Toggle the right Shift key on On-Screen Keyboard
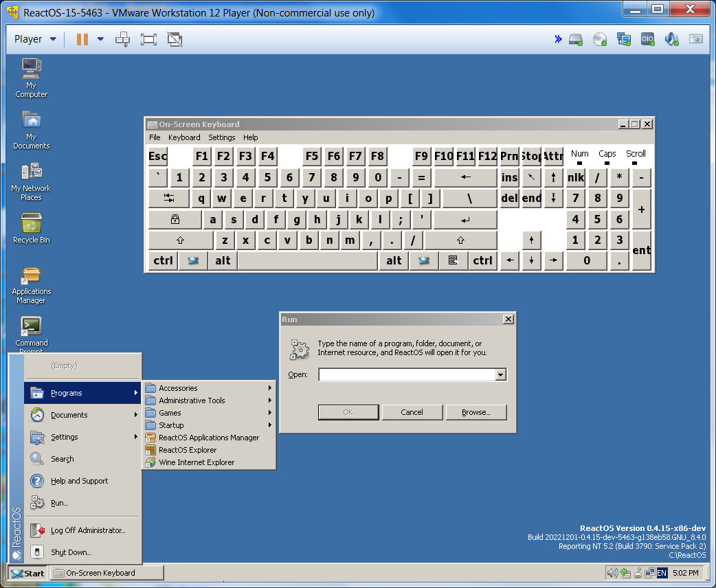 pos(461,240)
